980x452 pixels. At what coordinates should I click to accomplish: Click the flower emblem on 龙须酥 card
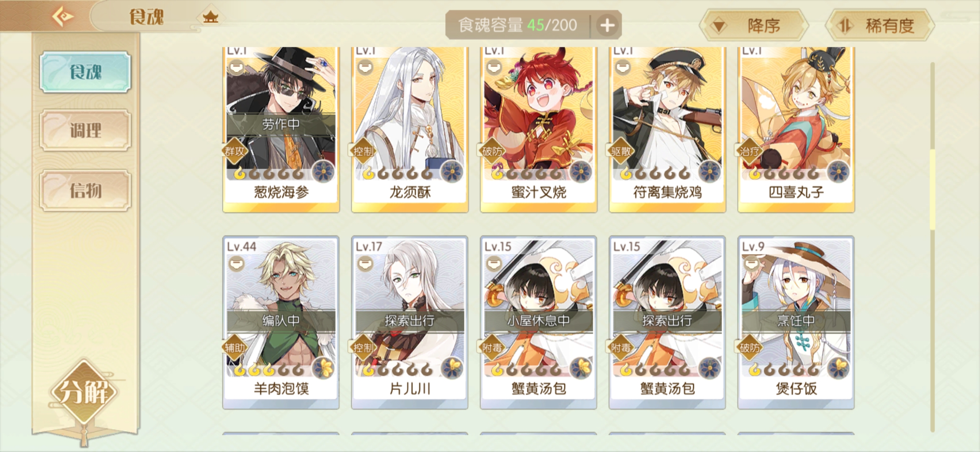pyautogui.click(x=452, y=172)
